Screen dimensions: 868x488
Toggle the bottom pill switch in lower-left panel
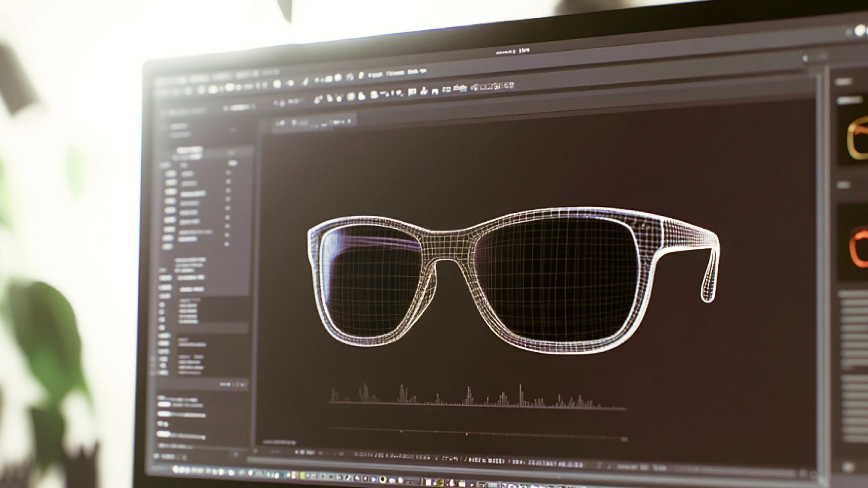164,434
